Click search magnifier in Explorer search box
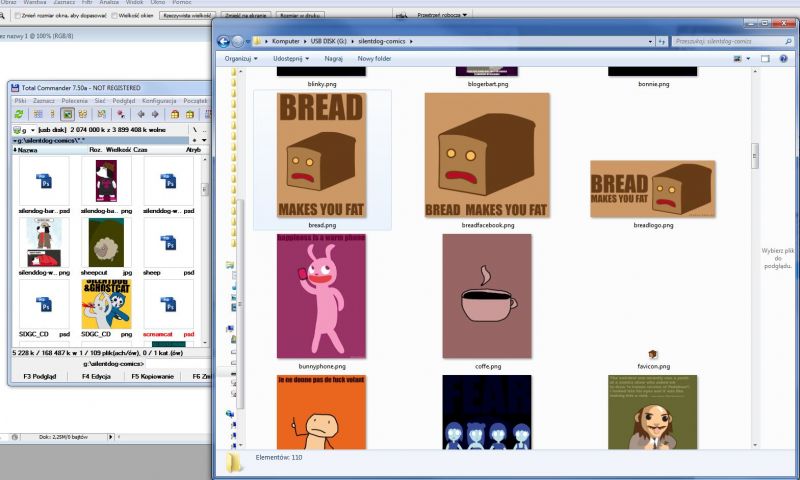The image size is (800, 480). [788, 41]
